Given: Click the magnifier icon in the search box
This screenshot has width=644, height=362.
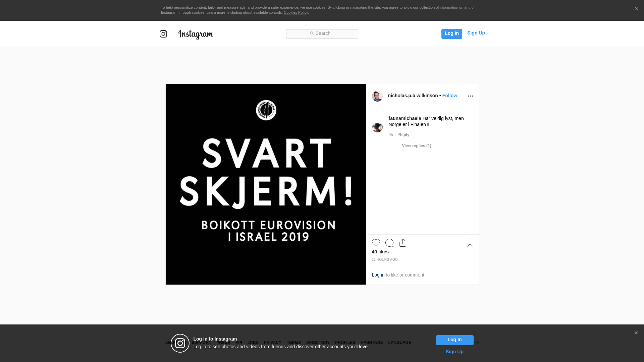Looking at the screenshot, I should [312, 33].
